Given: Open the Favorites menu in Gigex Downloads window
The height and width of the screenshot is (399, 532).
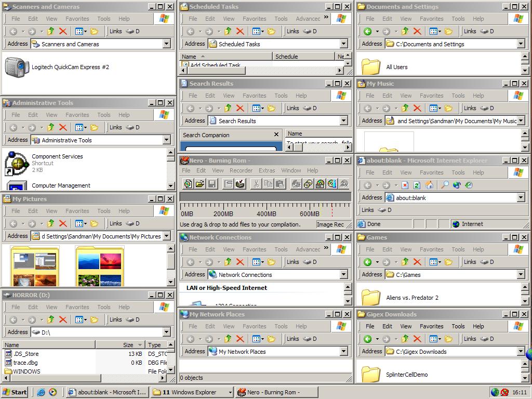Looking at the screenshot, I should [431, 326].
